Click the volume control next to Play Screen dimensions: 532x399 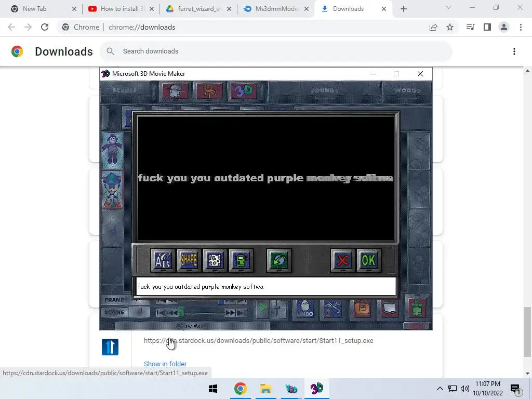coord(278,309)
